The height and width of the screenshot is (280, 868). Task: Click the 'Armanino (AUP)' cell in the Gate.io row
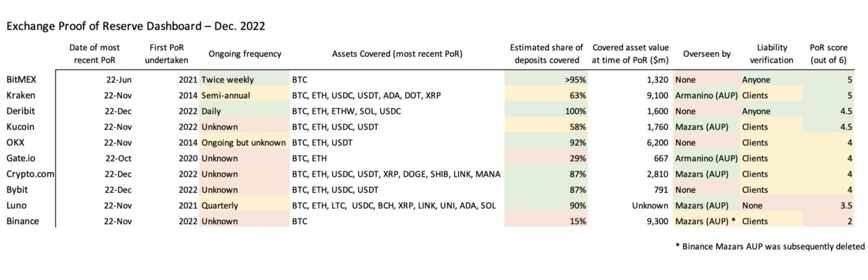tap(706, 158)
